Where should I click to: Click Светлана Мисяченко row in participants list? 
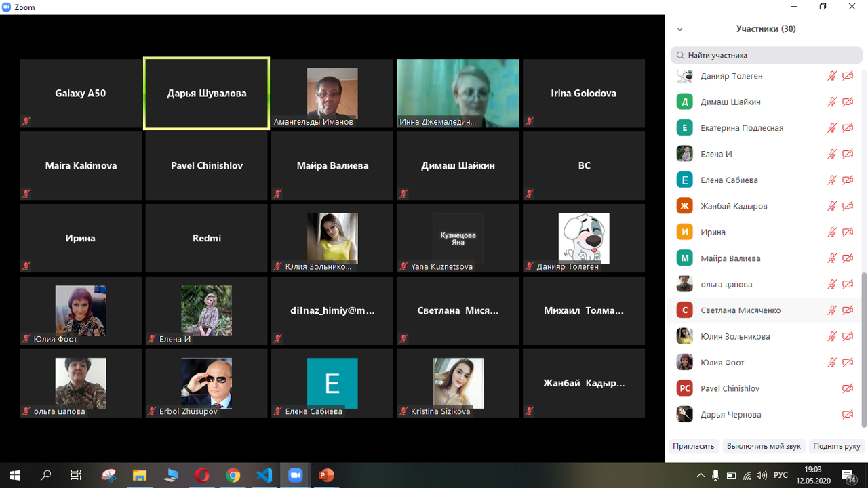pos(764,310)
